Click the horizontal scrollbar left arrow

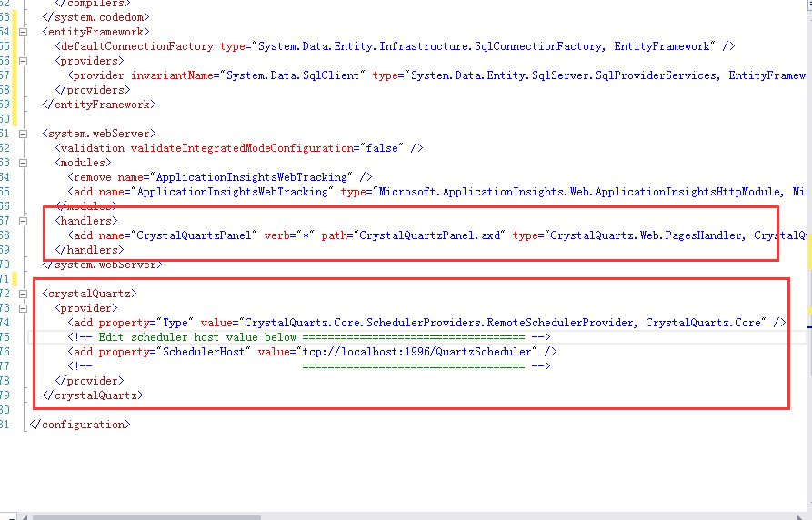[x=25, y=517]
